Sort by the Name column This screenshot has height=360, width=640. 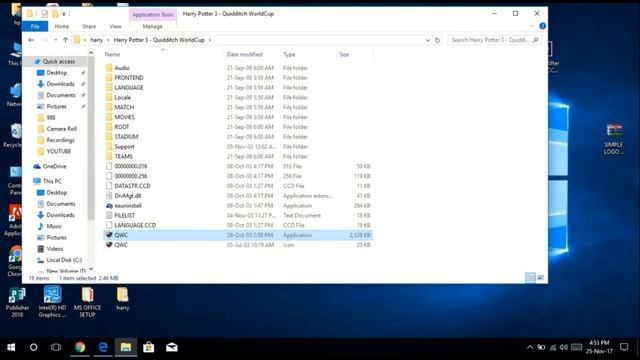click(113, 54)
